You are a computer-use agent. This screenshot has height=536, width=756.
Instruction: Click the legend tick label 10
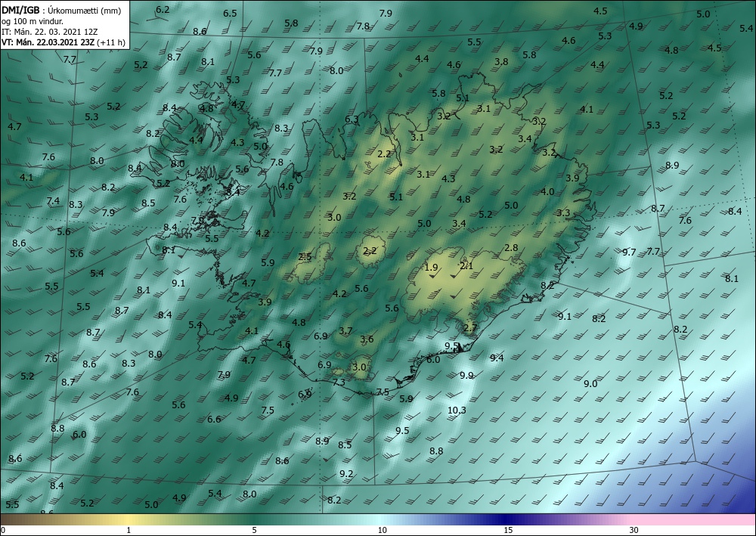382,530
